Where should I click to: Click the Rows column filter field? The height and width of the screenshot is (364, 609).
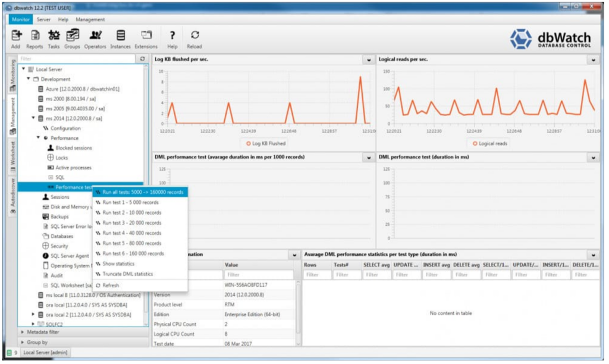pos(318,275)
